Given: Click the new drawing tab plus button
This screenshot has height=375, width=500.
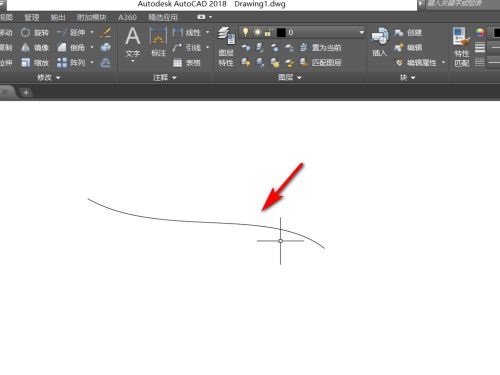Looking at the screenshot, I should [x=26, y=92].
